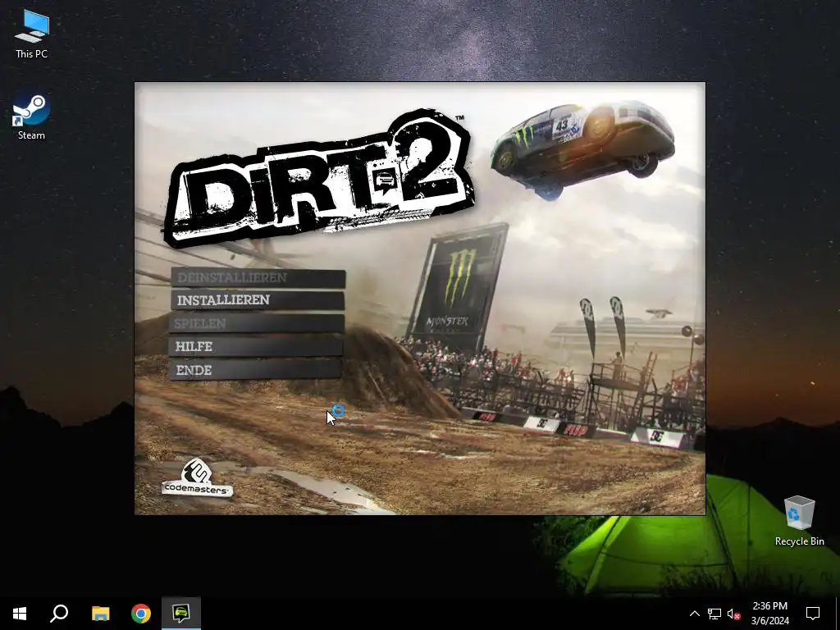Viewport: 840px width, 630px height.
Task: Open Google Chrome from taskbar
Action: [141, 614]
